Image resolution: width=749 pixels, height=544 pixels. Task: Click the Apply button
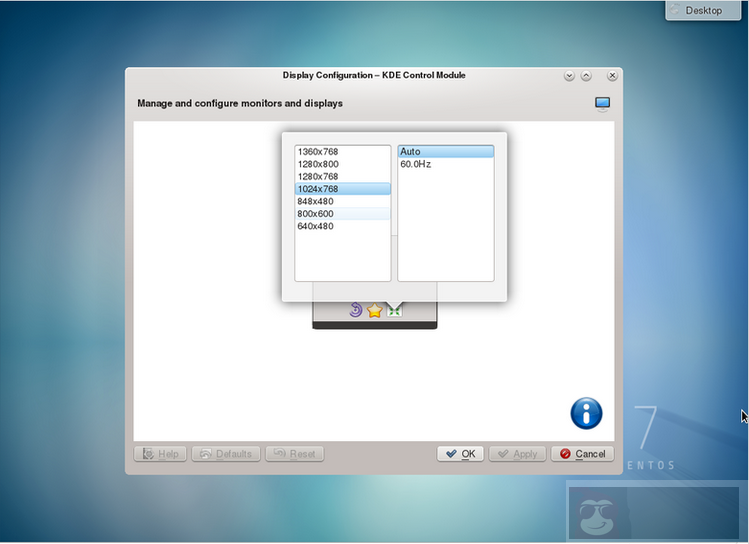point(517,454)
